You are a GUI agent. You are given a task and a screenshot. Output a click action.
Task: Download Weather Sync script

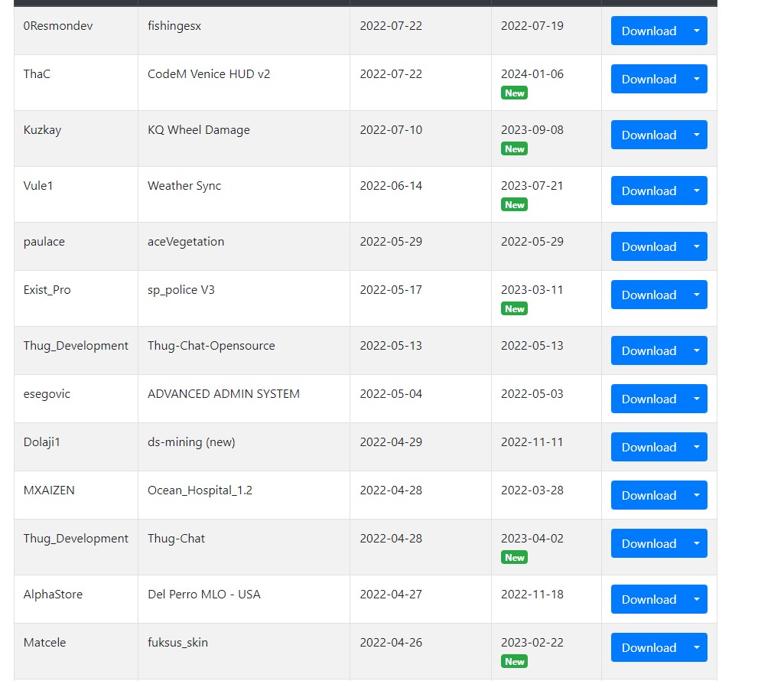coord(649,191)
